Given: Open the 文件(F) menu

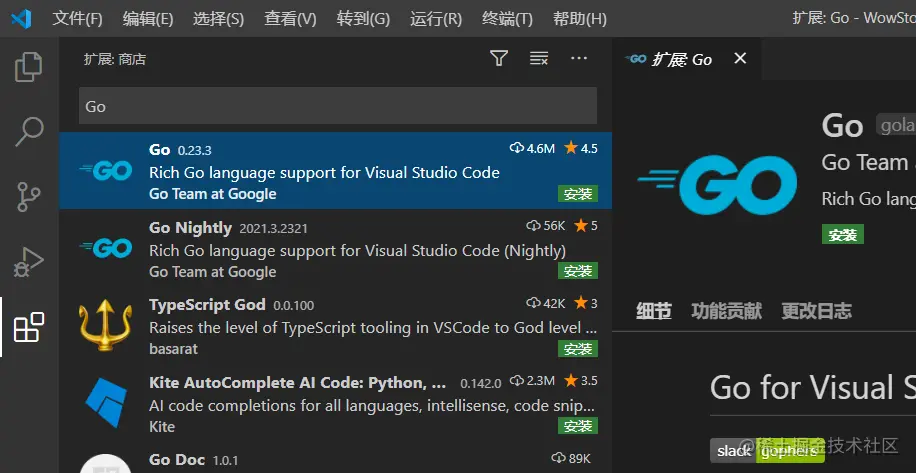Looking at the screenshot, I should pyautogui.click(x=77, y=19).
